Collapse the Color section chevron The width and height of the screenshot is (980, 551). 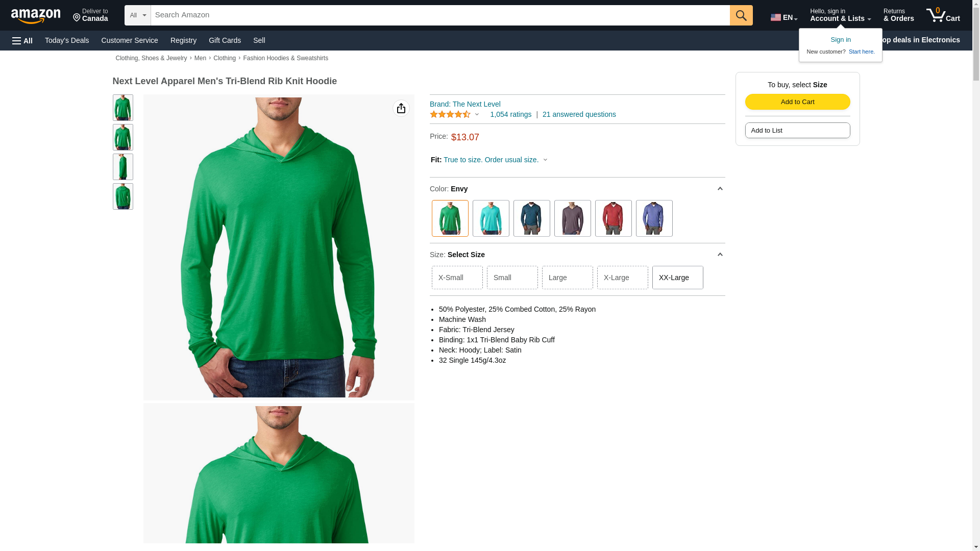coord(720,189)
